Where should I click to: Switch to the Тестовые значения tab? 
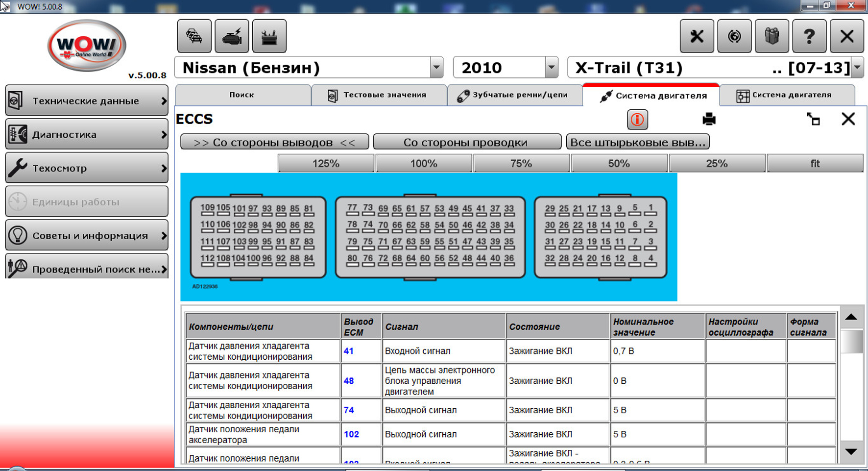[x=379, y=95]
